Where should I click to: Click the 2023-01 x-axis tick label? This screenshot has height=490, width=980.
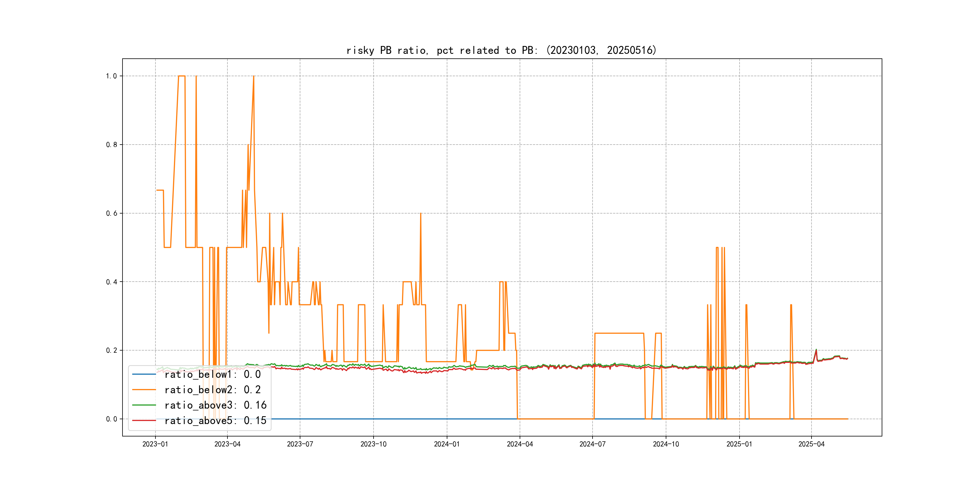[155, 444]
